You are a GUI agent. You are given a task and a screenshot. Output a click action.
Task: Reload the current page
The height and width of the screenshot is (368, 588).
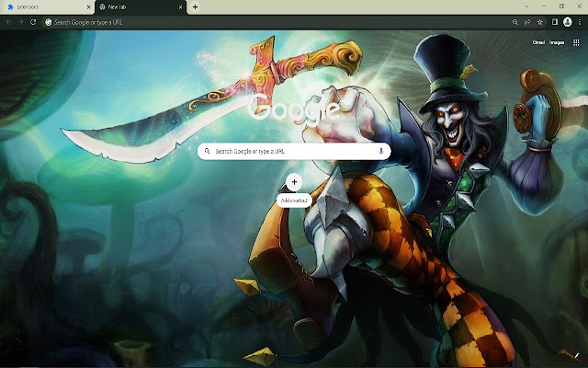[x=33, y=22]
